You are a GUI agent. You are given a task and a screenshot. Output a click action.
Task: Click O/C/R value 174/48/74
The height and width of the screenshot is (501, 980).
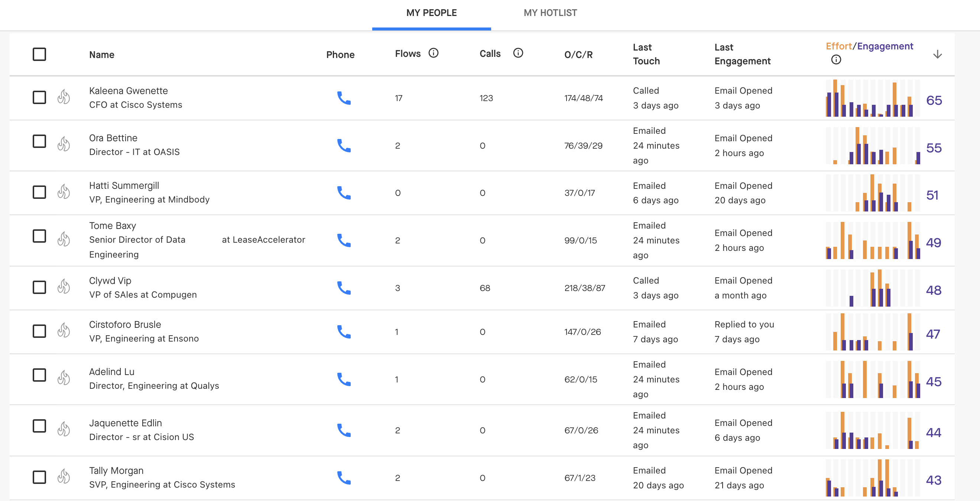583,98
